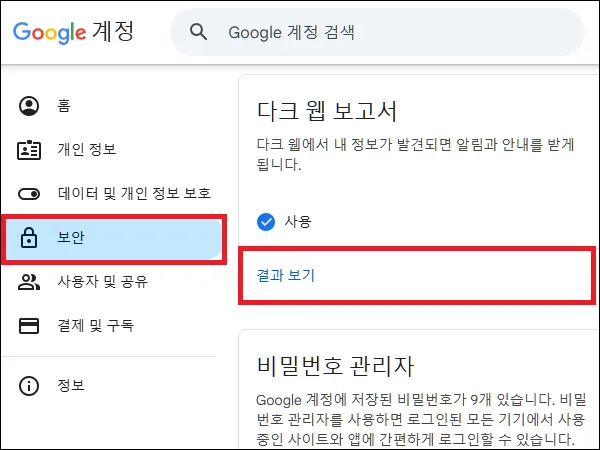Click the 데이터 및 개인 정보 보호 toggle icon
This screenshot has width=600, height=450.
coord(29,194)
